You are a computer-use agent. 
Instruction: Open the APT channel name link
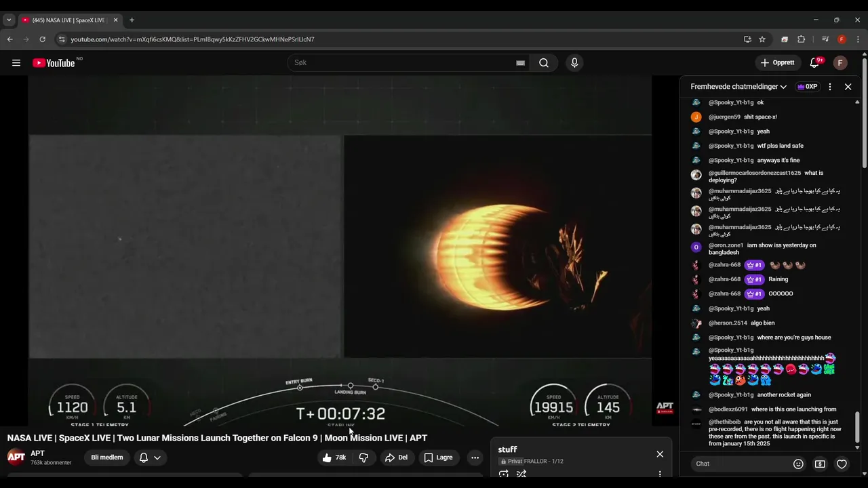[37, 453]
